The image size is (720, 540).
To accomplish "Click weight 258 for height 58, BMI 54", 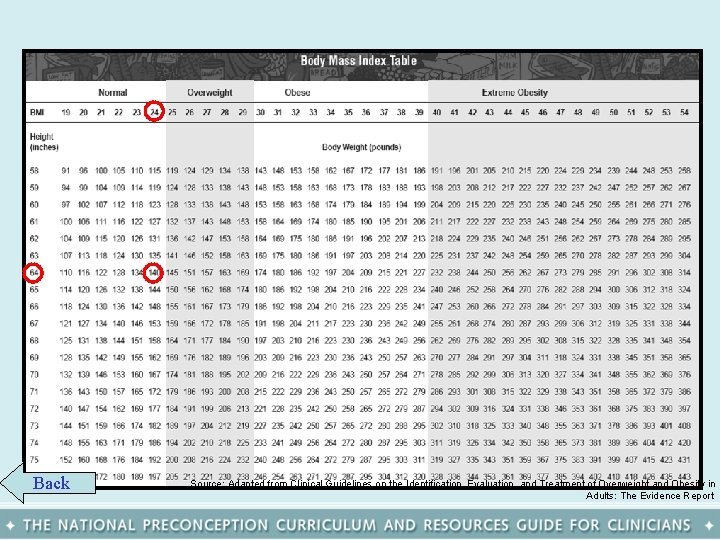I will click(684, 170).
